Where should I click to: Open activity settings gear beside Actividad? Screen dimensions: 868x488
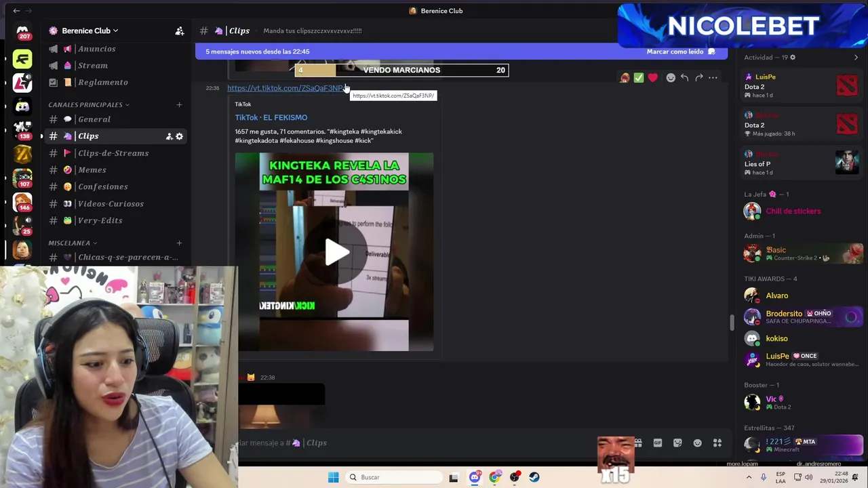pos(793,58)
